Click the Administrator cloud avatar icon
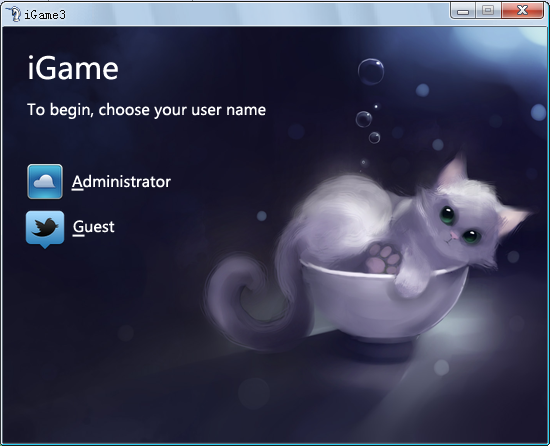Image resolution: width=550 pixels, height=446 pixels. click(45, 181)
